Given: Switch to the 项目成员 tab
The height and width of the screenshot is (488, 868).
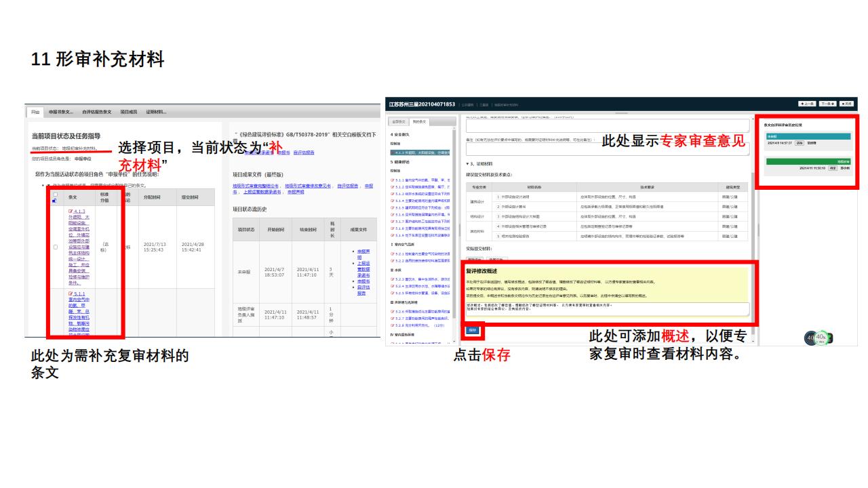Looking at the screenshot, I should (x=129, y=112).
